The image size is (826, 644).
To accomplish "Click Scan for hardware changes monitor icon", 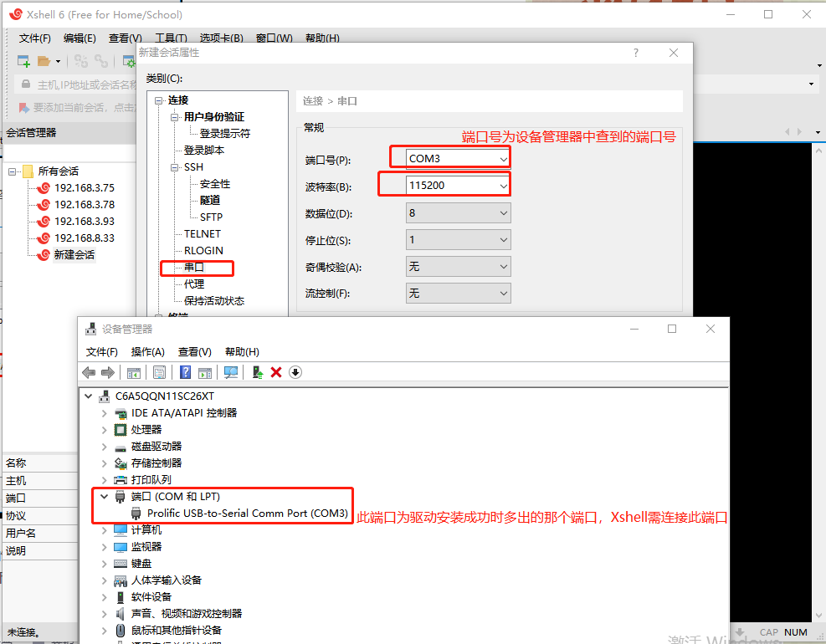I will 231,373.
